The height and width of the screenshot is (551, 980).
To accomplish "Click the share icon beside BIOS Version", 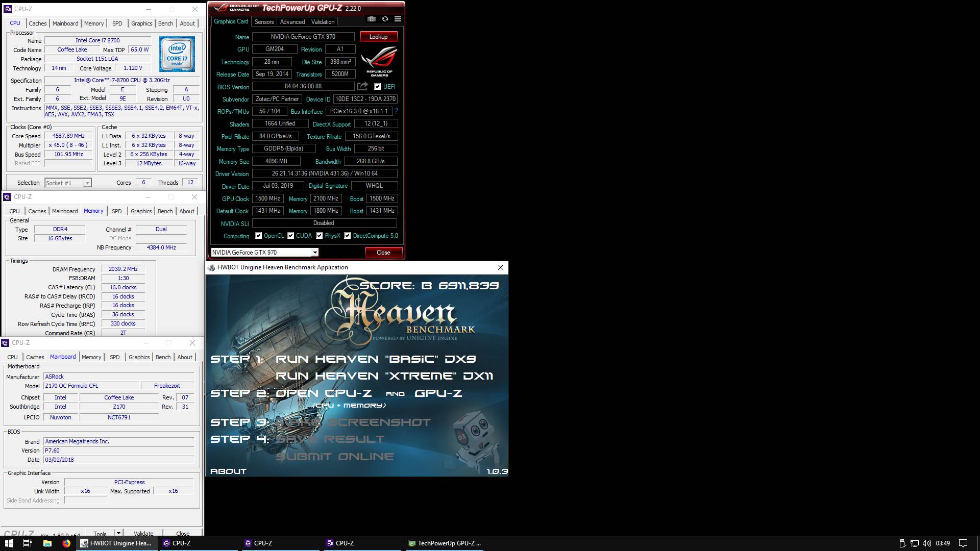I will tap(362, 86).
